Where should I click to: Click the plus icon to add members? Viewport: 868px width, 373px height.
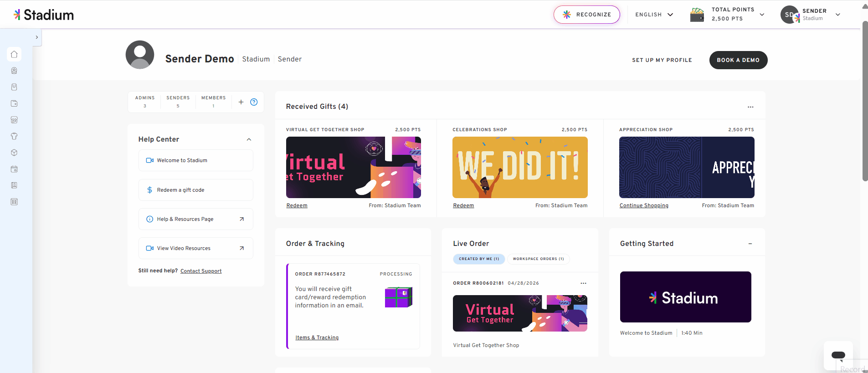[241, 102]
